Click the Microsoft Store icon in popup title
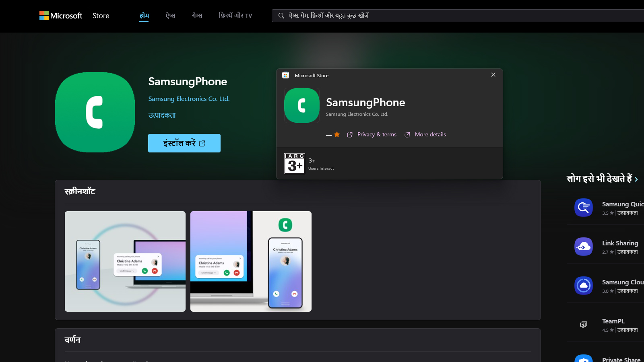 [x=286, y=75]
